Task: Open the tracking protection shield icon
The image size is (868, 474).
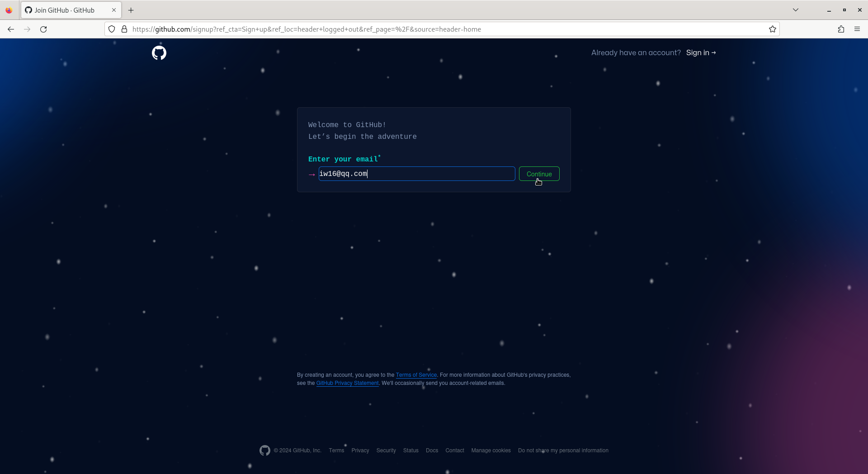Action: 112,29
